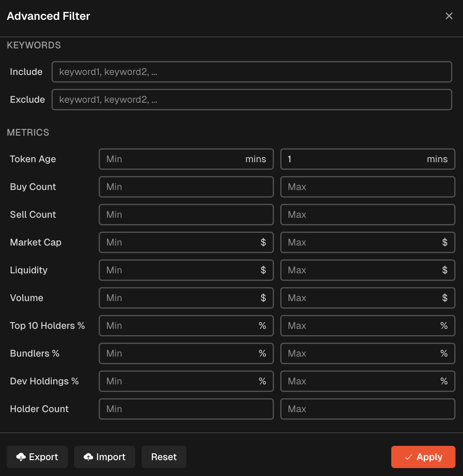Click the KEYWORDS section heading
The image size is (463, 476).
point(34,45)
